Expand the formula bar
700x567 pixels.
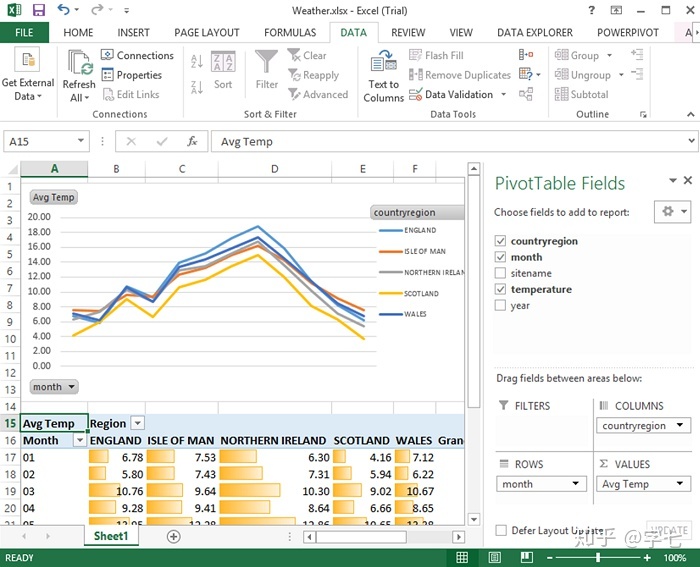tap(691, 141)
